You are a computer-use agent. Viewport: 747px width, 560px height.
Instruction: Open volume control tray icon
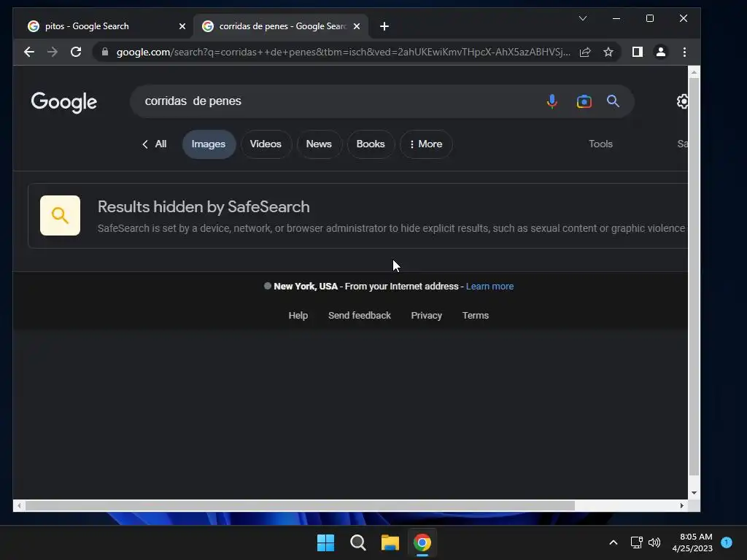pyautogui.click(x=654, y=542)
